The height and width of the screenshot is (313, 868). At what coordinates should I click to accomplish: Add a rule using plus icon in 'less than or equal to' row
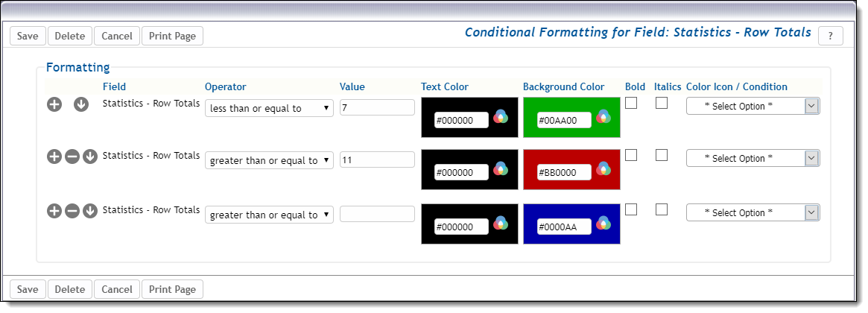click(54, 104)
